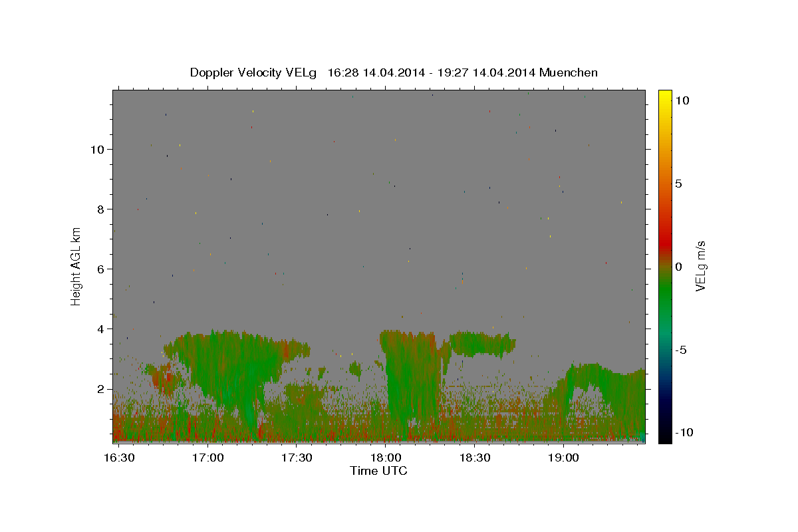
Task: Click the colorbar tick label -5
Action: [x=682, y=350]
